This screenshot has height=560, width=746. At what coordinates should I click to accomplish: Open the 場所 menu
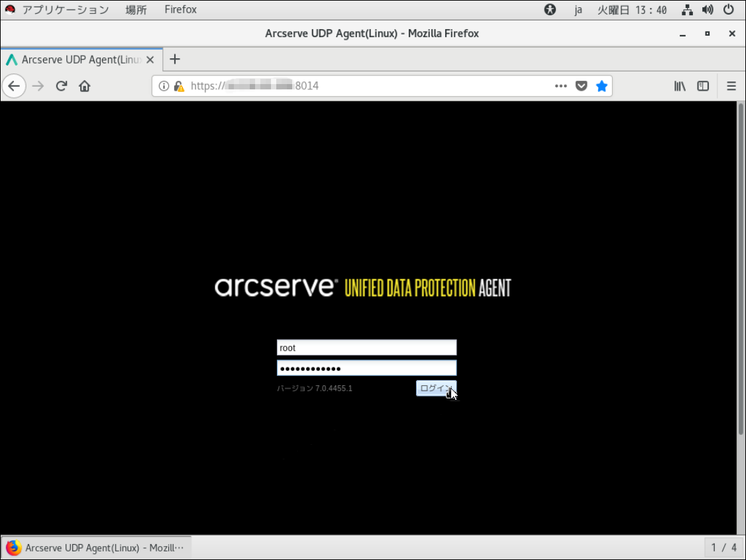point(136,9)
